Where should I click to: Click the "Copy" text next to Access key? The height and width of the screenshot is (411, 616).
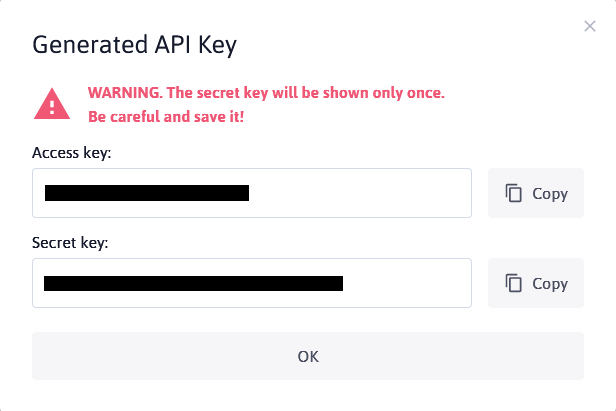pos(550,194)
